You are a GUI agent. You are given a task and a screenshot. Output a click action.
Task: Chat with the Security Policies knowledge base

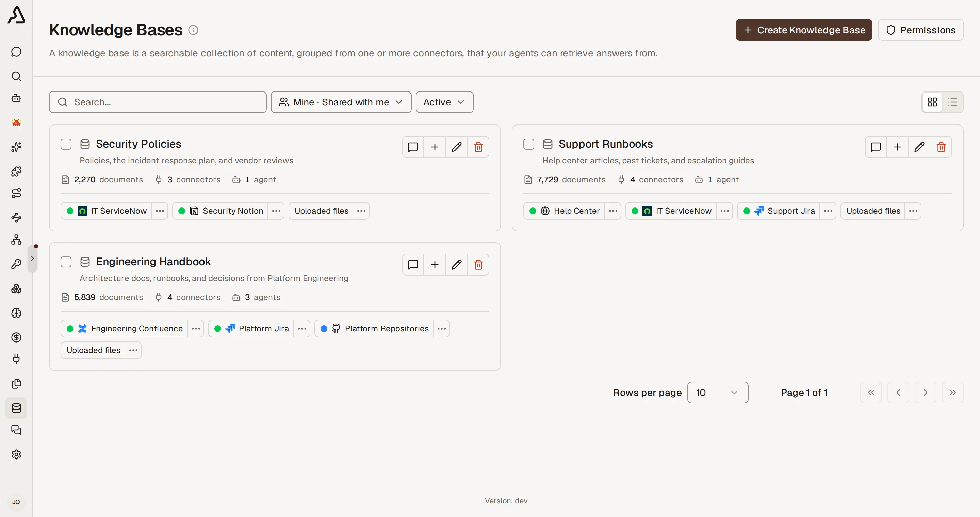click(x=413, y=147)
